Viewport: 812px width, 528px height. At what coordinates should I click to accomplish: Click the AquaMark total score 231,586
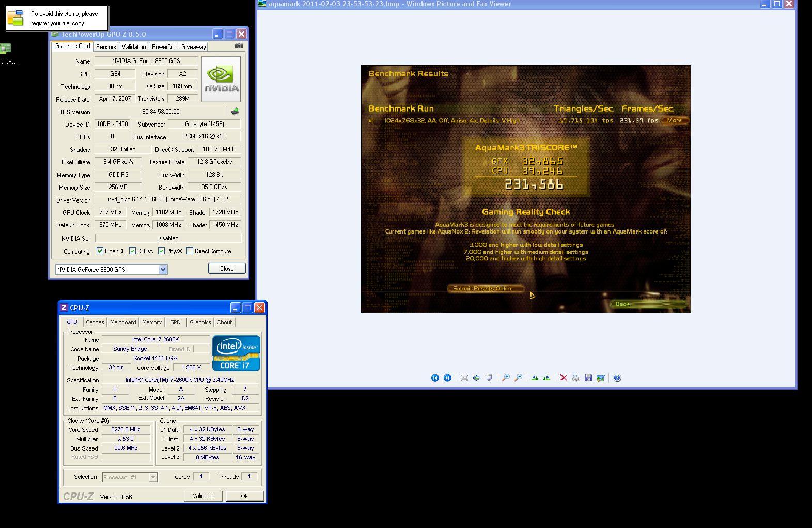click(534, 184)
